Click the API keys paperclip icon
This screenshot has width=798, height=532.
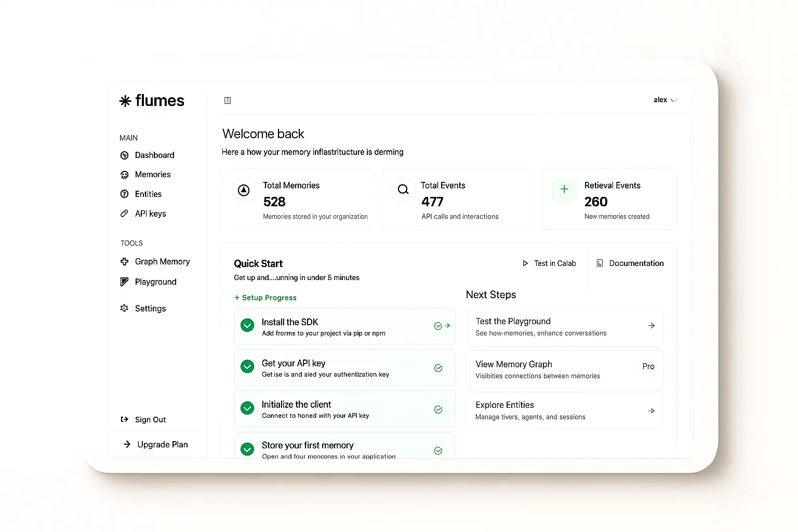pos(124,213)
